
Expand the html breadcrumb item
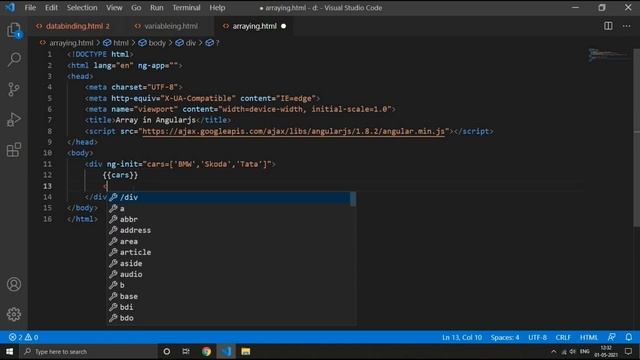[x=116, y=43]
